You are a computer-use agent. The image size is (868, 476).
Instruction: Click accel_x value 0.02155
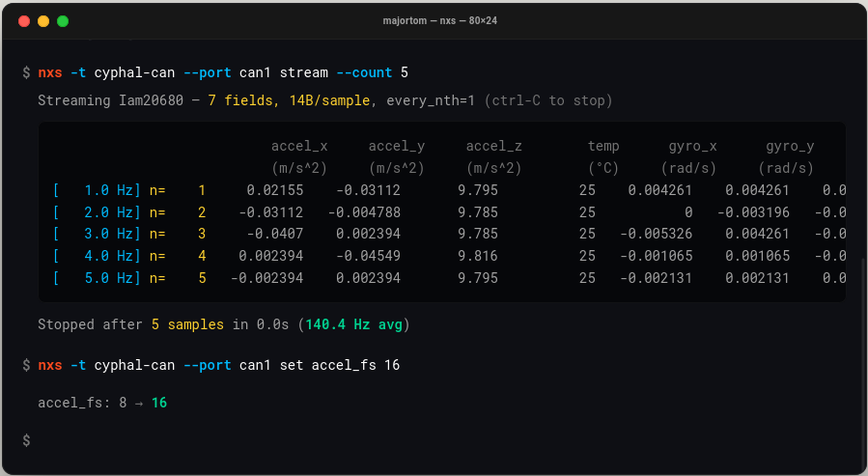275,190
